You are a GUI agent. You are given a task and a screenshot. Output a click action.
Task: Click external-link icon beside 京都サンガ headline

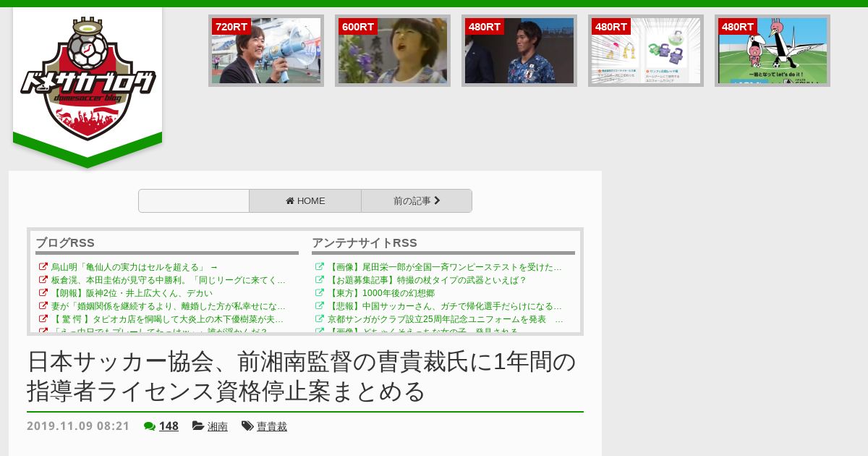[319, 319]
